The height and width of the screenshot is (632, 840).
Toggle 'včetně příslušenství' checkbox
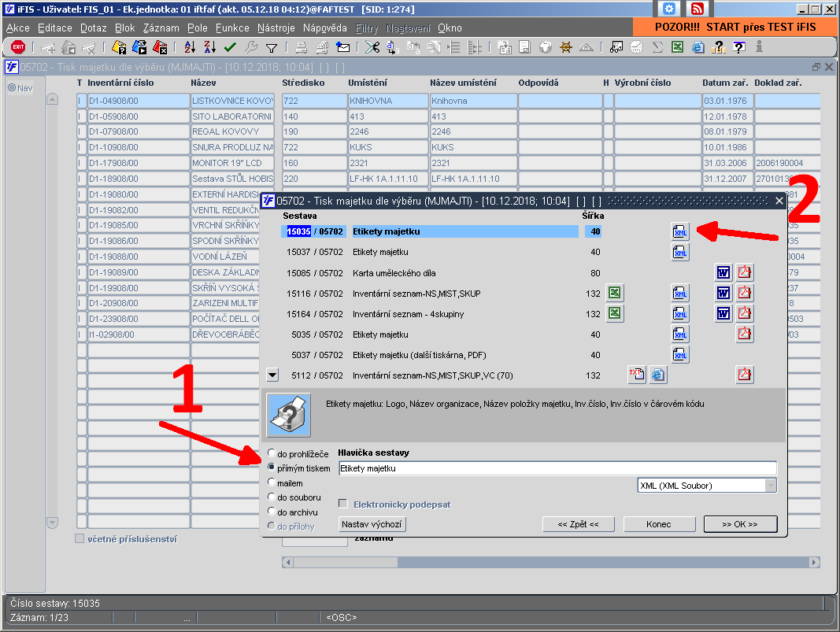click(x=80, y=538)
